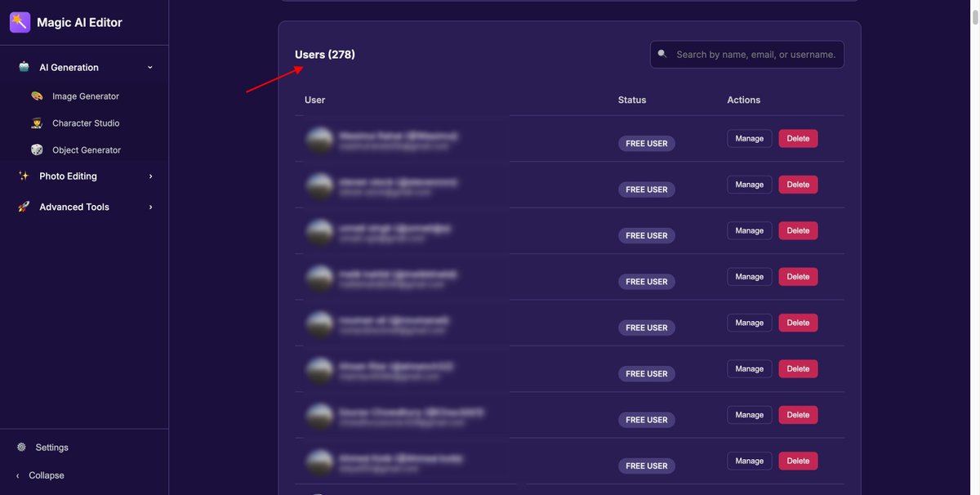Click the dice icon for Object Generator
Screen dimensions: 980x495
tap(37, 149)
